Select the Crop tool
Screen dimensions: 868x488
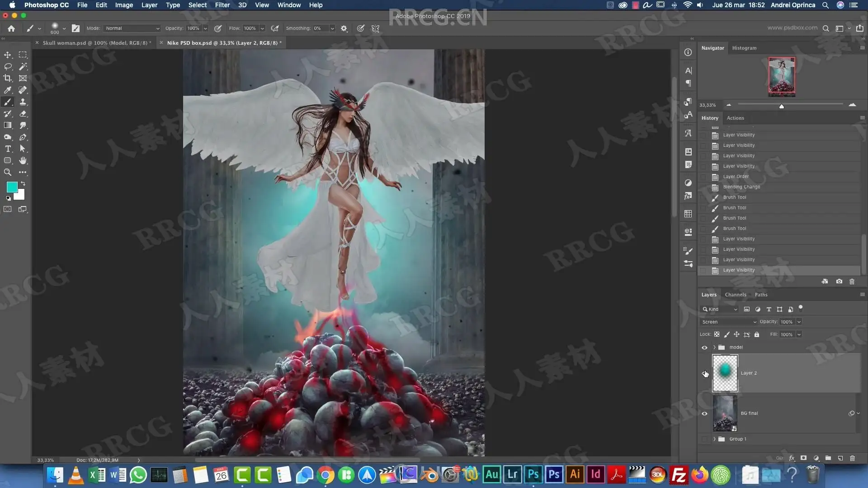pos(8,78)
